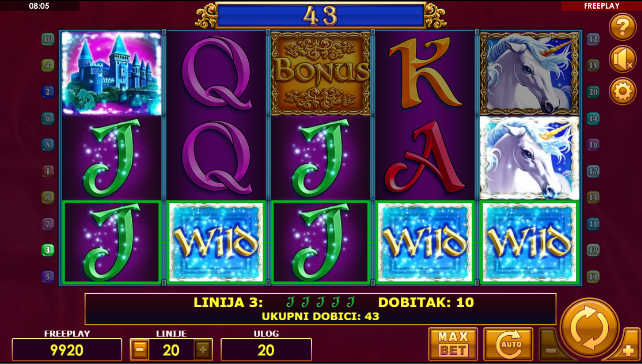Click the blue win total bar showing 43
The height and width of the screenshot is (364, 642).
[321, 16]
